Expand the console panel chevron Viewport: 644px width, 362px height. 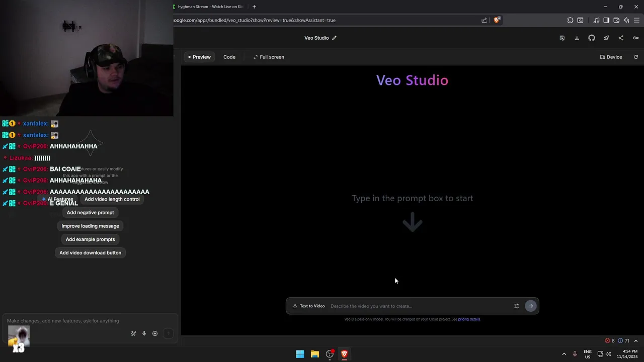[636, 341]
